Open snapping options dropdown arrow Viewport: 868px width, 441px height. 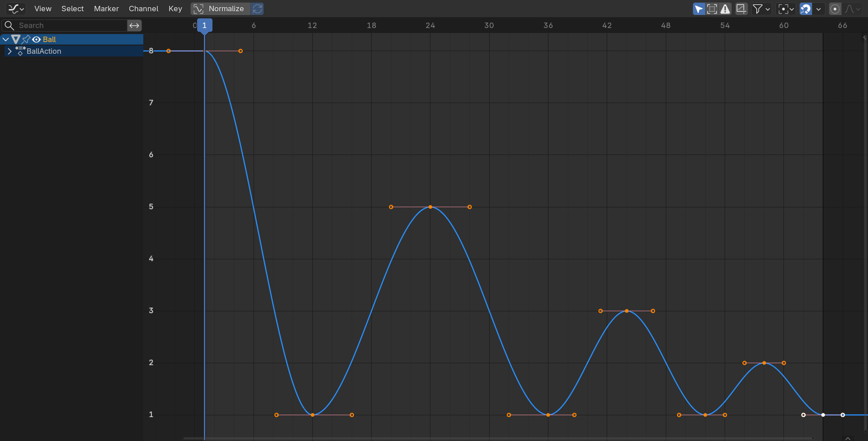click(x=818, y=9)
